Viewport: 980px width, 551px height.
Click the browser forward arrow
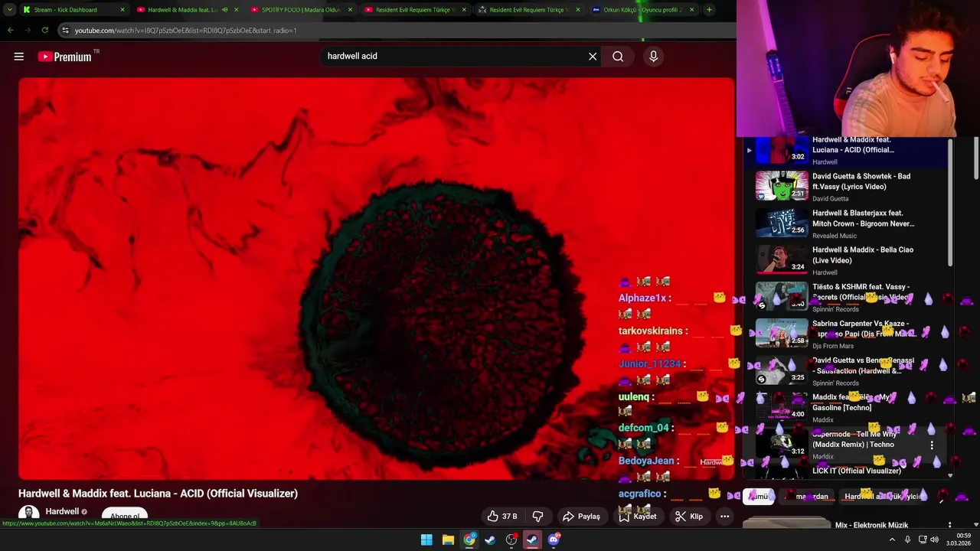[28, 31]
